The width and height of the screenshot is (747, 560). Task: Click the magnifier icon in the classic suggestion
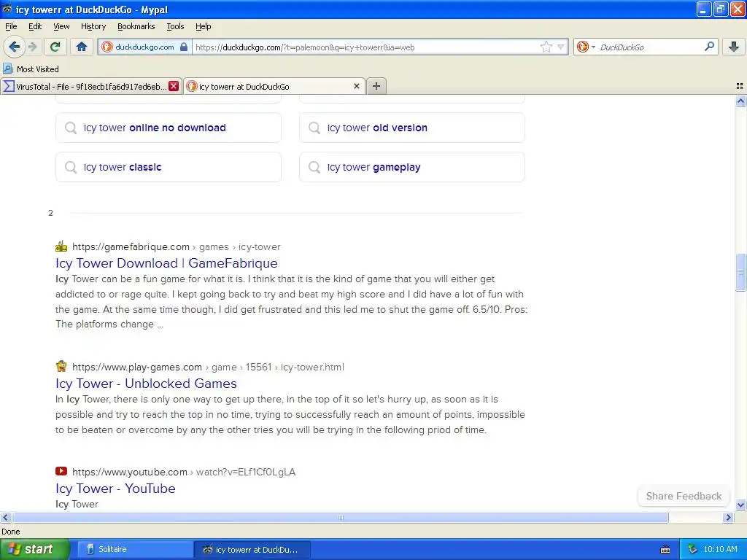[71, 167]
